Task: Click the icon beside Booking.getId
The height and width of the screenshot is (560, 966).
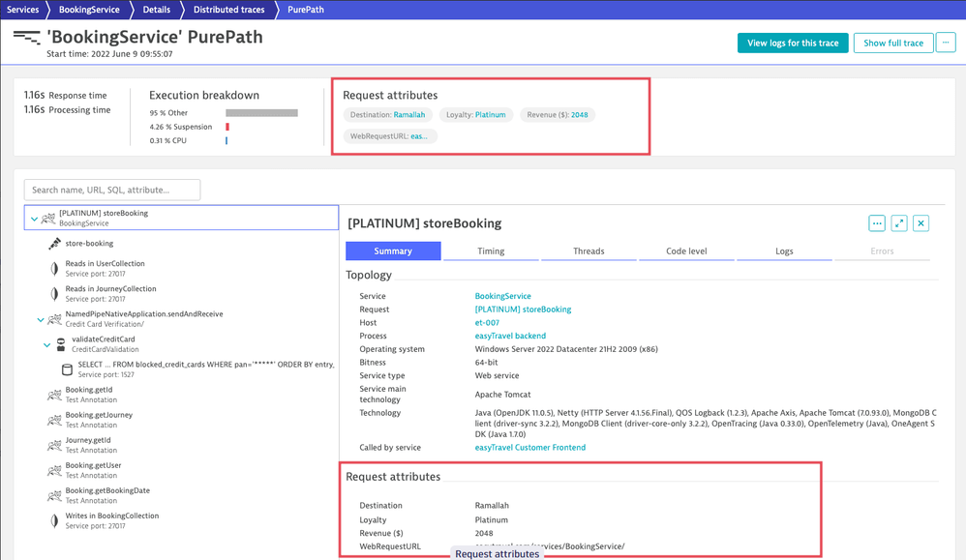Action: 55,395
